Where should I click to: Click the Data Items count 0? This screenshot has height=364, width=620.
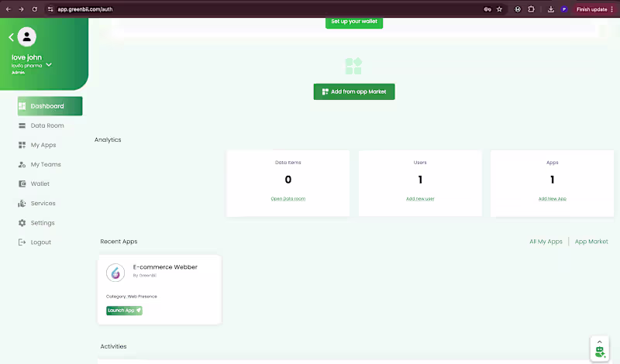click(x=288, y=180)
